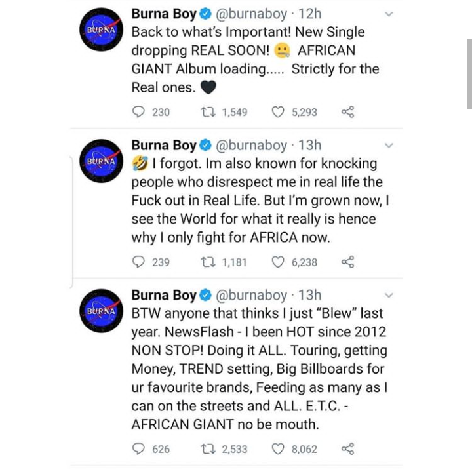Viewport: 472px width, 476px height.
Task: Open the caret menu on the 'BTW' tweet
Action: click(x=389, y=296)
